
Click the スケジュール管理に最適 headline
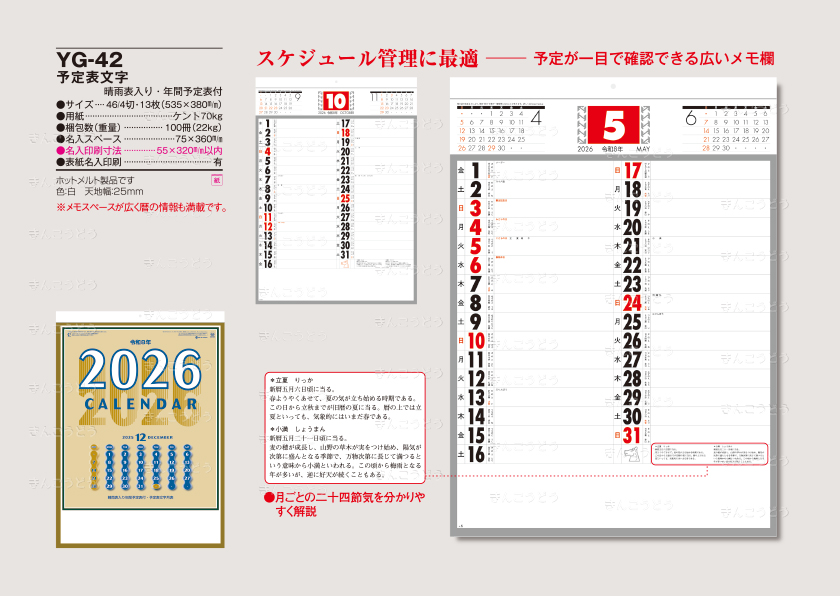pos(368,58)
